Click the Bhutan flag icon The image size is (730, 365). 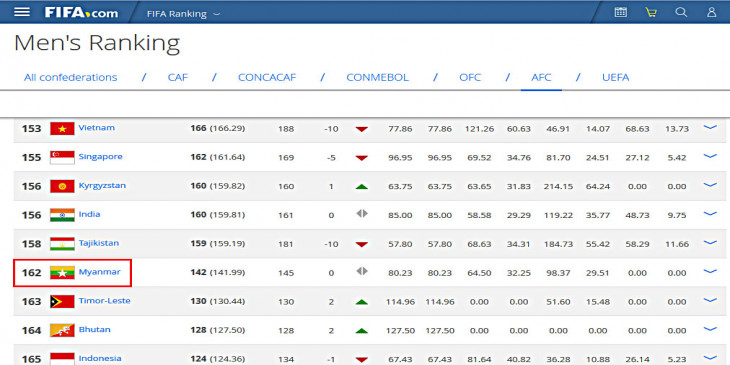62,330
